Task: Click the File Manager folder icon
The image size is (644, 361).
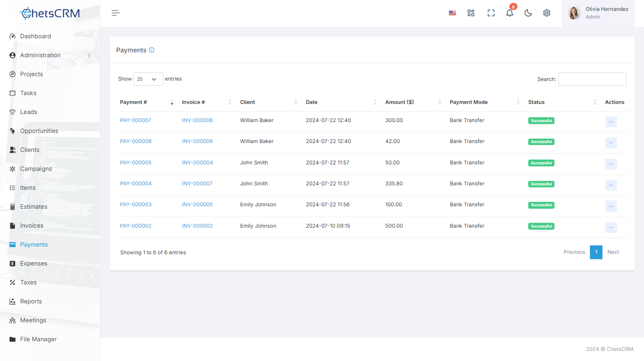Action: click(13, 339)
